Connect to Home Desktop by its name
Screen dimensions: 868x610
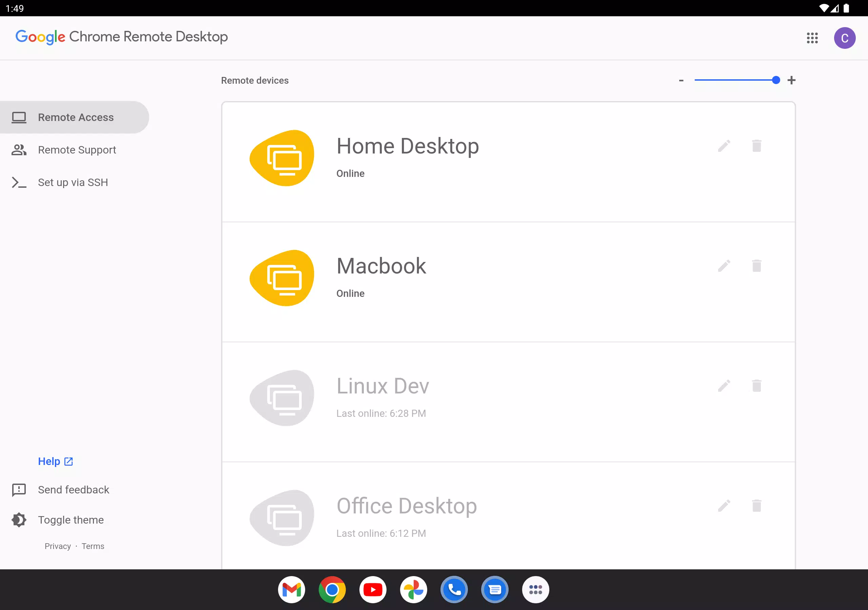408,146
